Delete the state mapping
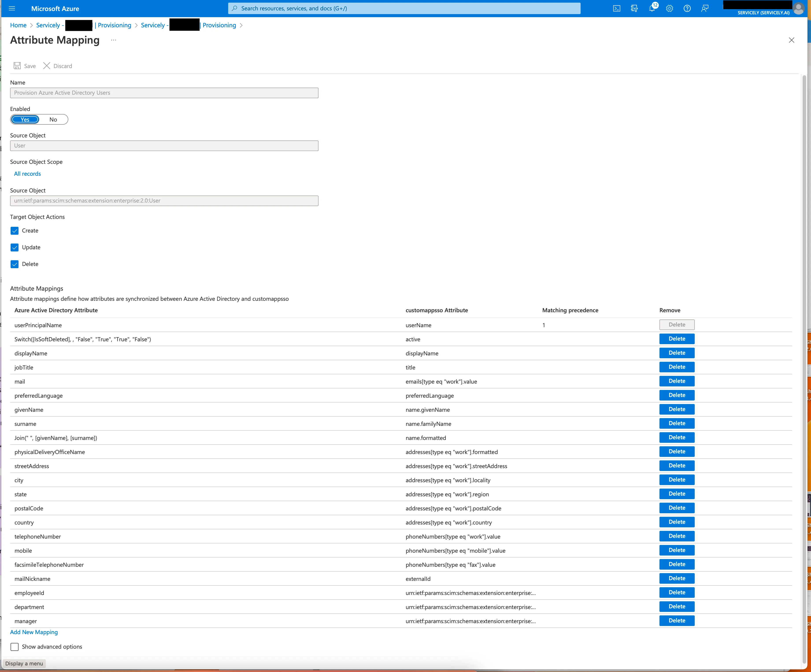Viewport: 811px width, 672px height. (677, 494)
